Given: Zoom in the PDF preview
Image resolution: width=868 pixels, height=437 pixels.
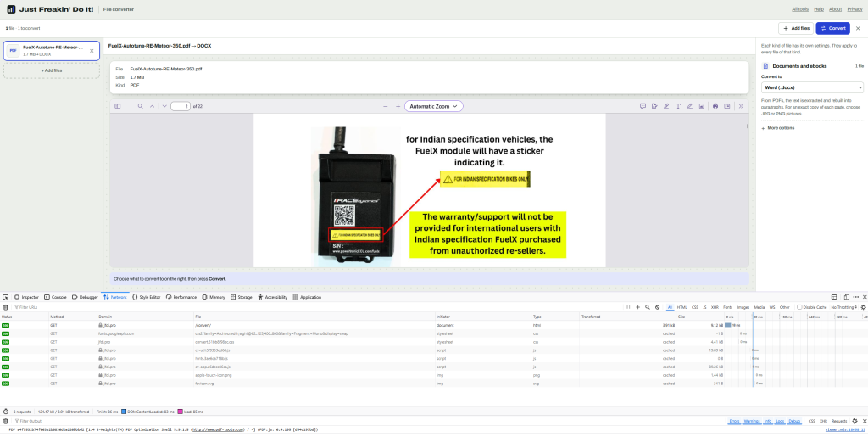Looking at the screenshot, I should [x=398, y=106].
